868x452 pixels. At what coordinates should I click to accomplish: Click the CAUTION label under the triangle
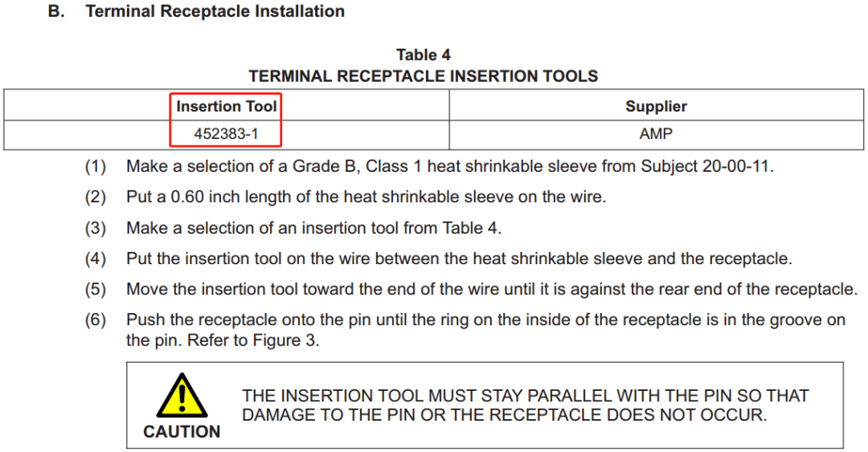182,432
